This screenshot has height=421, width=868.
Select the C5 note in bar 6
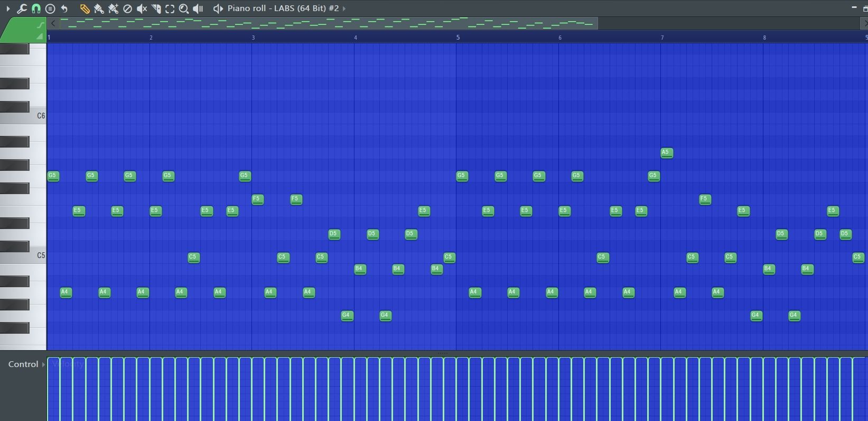coord(602,258)
